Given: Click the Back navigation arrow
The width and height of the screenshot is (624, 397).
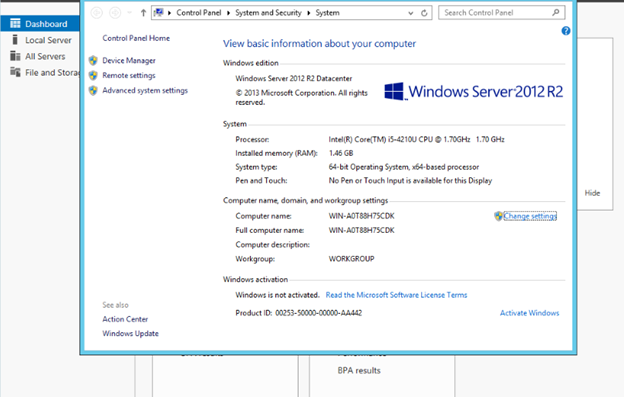Looking at the screenshot, I should pos(96,13).
